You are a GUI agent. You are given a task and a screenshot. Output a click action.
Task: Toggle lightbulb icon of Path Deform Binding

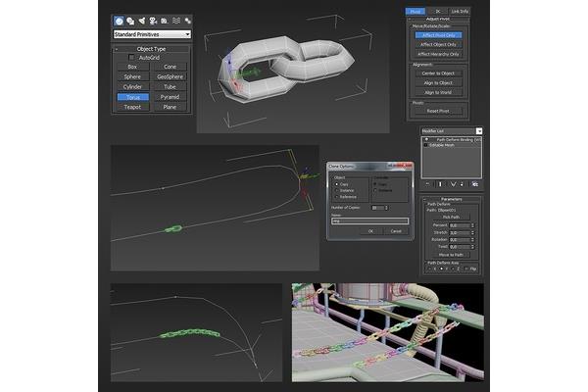tap(426, 139)
